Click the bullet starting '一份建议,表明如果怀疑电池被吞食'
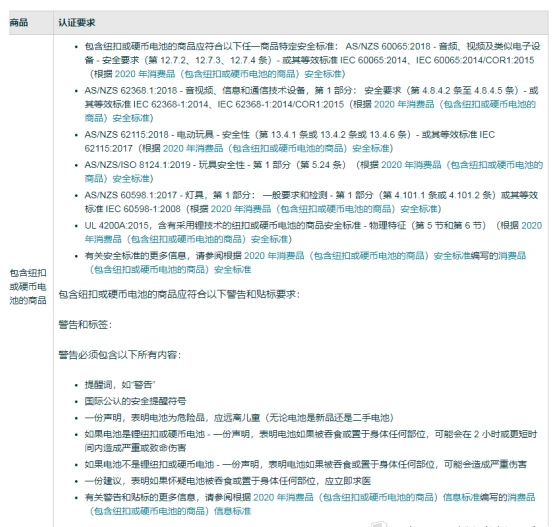Image resolution: width=555 pixels, height=527 pixels. click(228, 481)
